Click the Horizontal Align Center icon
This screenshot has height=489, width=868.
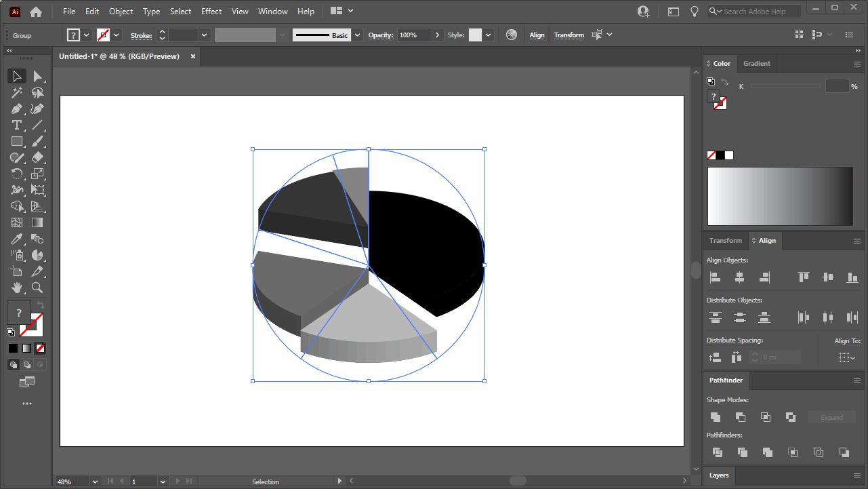pyautogui.click(x=739, y=277)
